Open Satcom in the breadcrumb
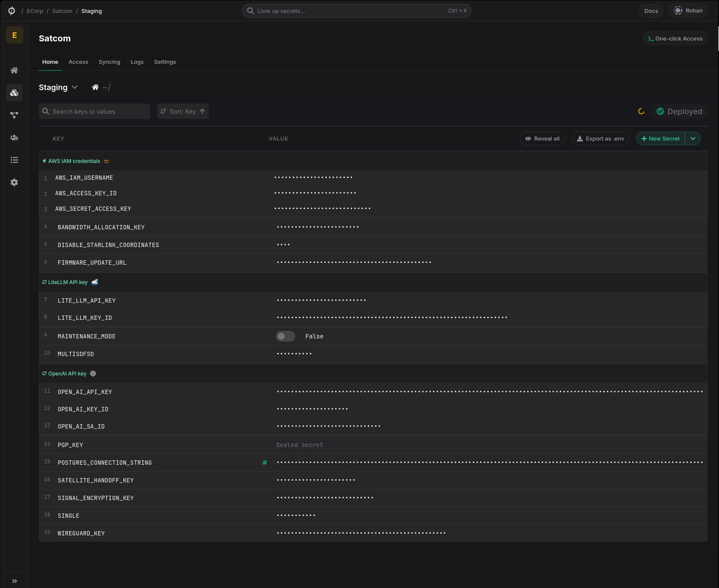The width and height of the screenshot is (719, 588). point(62,11)
